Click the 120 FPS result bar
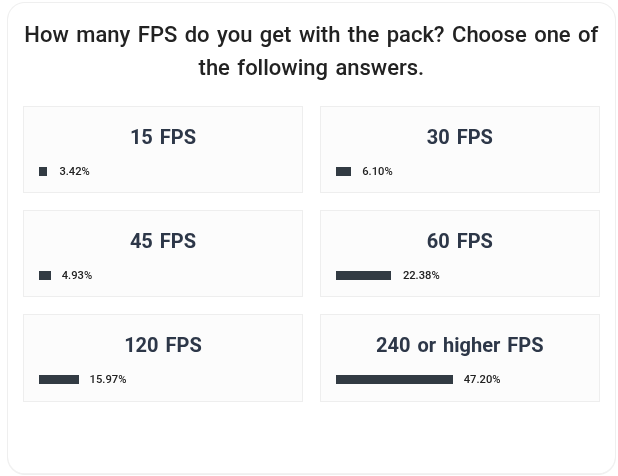Image resolution: width=618 pixels, height=476 pixels. (x=59, y=380)
